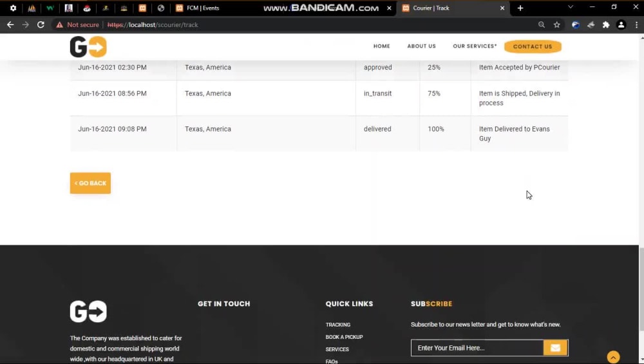Open the pinned globe icon tab
The image size is (644, 364).
160,8
